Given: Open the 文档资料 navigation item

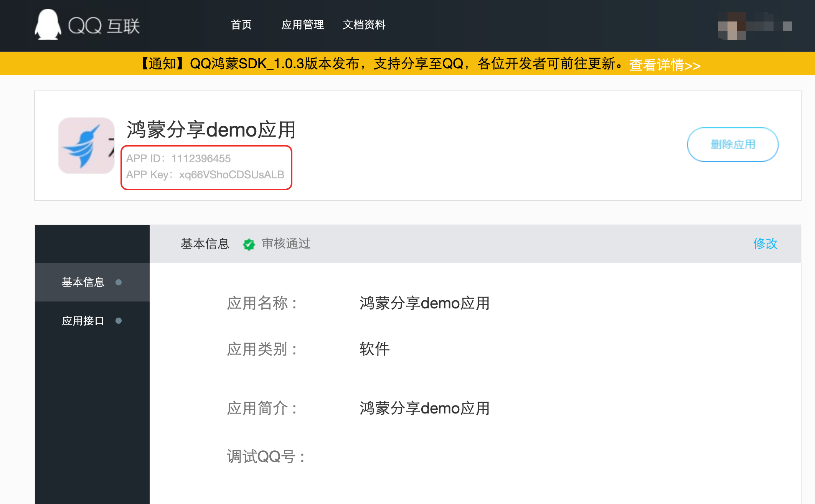Looking at the screenshot, I should coord(364,25).
